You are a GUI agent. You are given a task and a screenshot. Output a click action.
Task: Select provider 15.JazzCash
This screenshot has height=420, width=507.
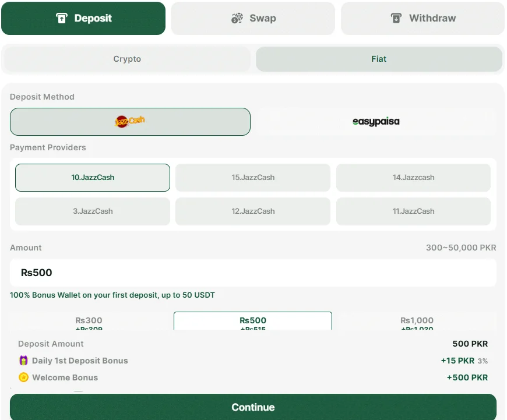click(253, 178)
